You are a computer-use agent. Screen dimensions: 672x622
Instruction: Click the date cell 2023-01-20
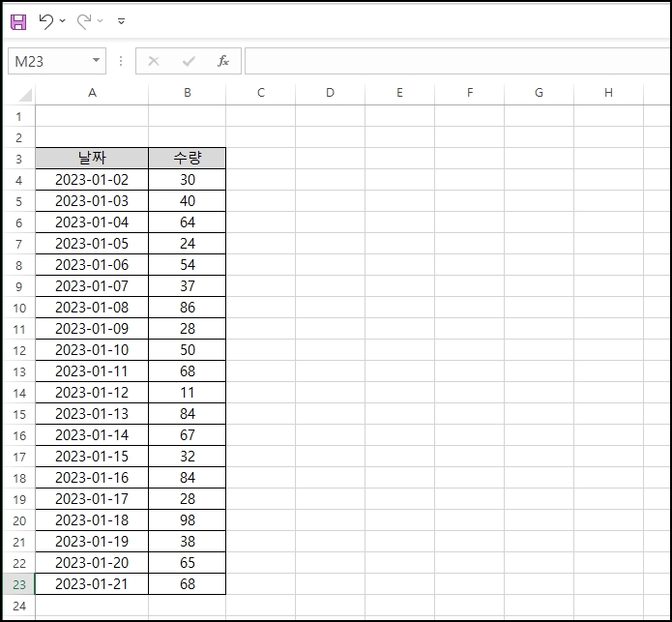click(92, 563)
